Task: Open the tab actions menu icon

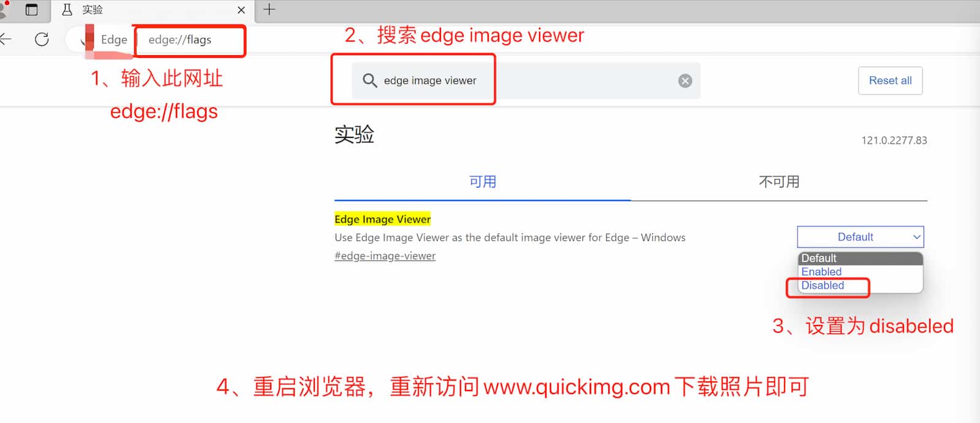Action: 31,10
